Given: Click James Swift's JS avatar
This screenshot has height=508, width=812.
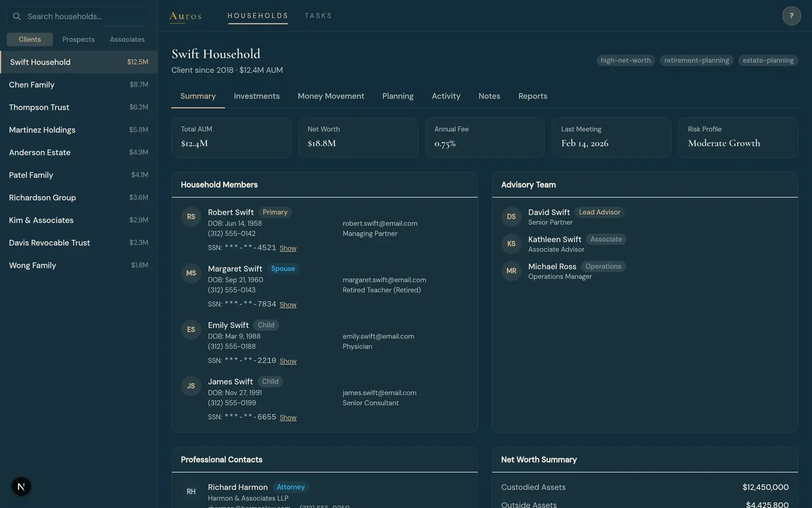Looking at the screenshot, I should (191, 386).
